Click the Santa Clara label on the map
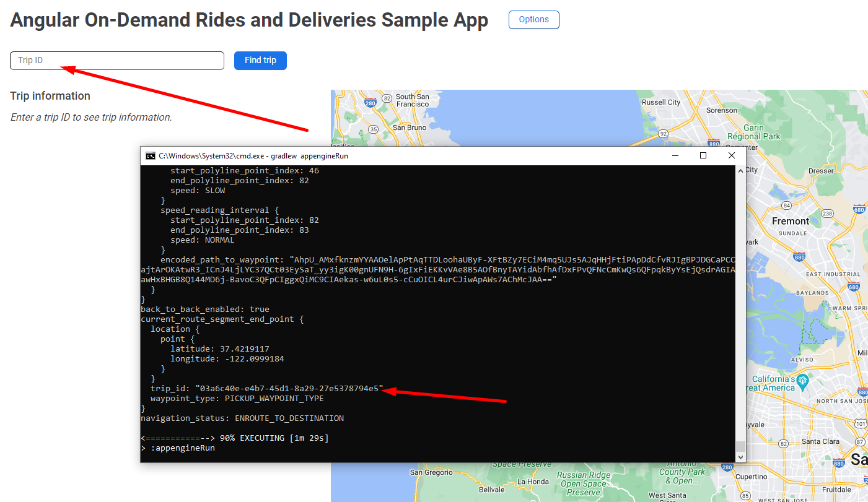 [x=820, y=441]
